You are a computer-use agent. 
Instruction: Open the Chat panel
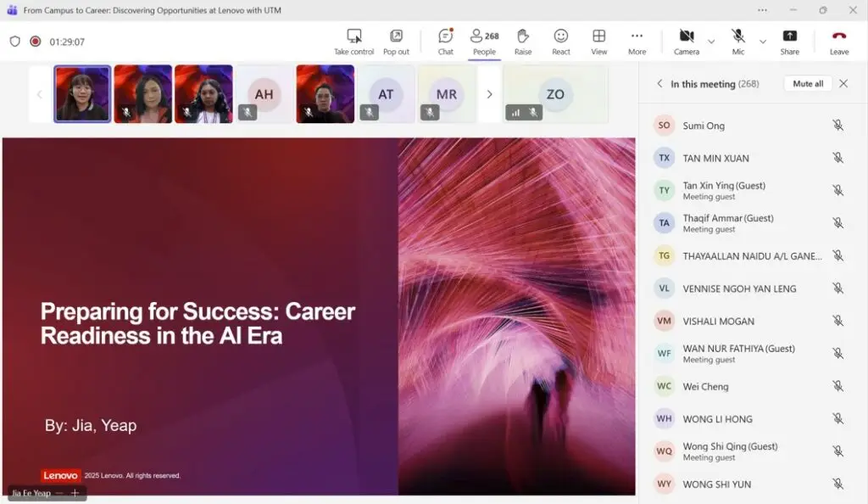click(445, 40)
